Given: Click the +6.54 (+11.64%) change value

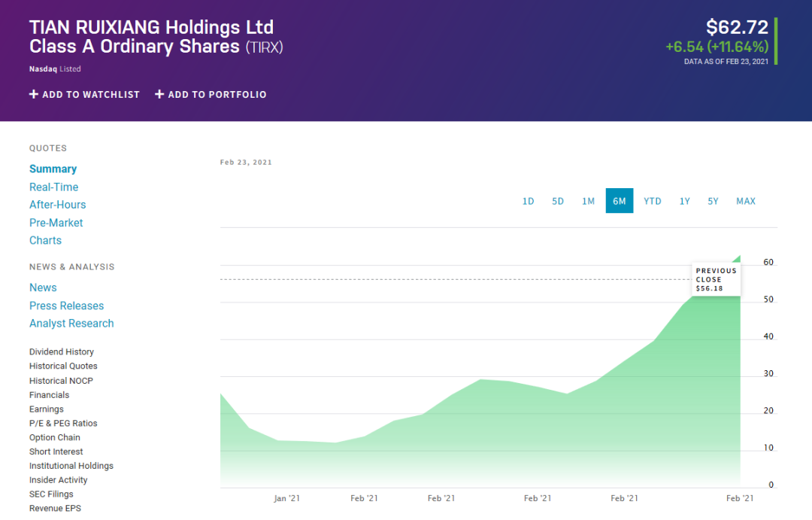Looking at the screenshot, I should pos(717,47).
